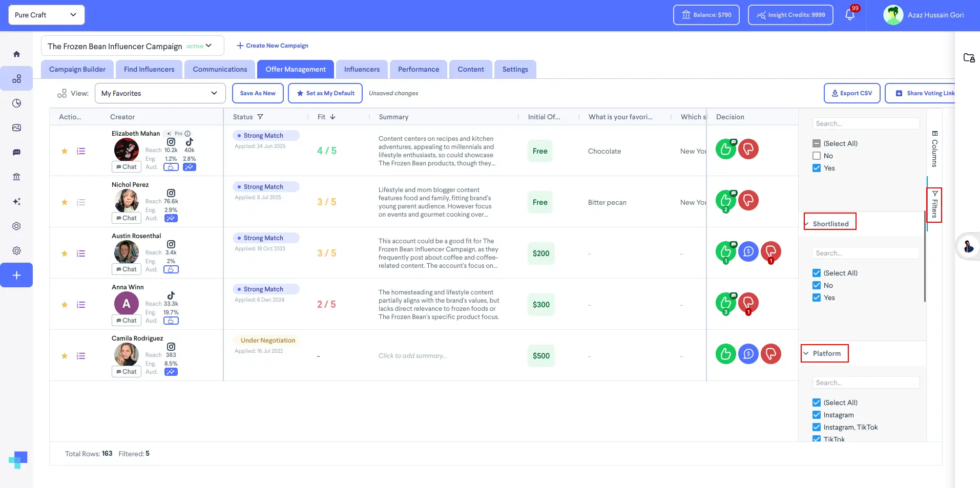The width and height of the screenshot is (980, 488).
Task: Click Status column filter icon
Action: pyautogui.click(x=260, y=117)
